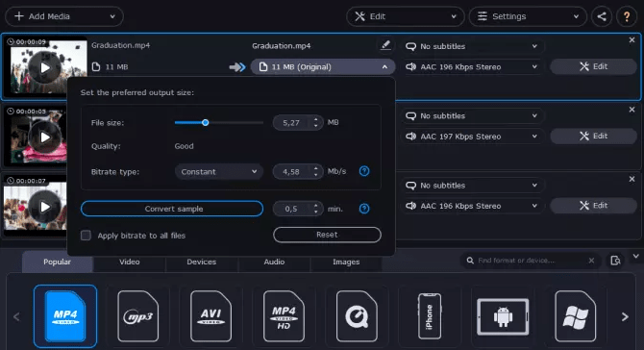Open the AAC 196 Kbps Stereo dropdown for Graduation.mp4
644x350 pixels.
tap(472, 66)
